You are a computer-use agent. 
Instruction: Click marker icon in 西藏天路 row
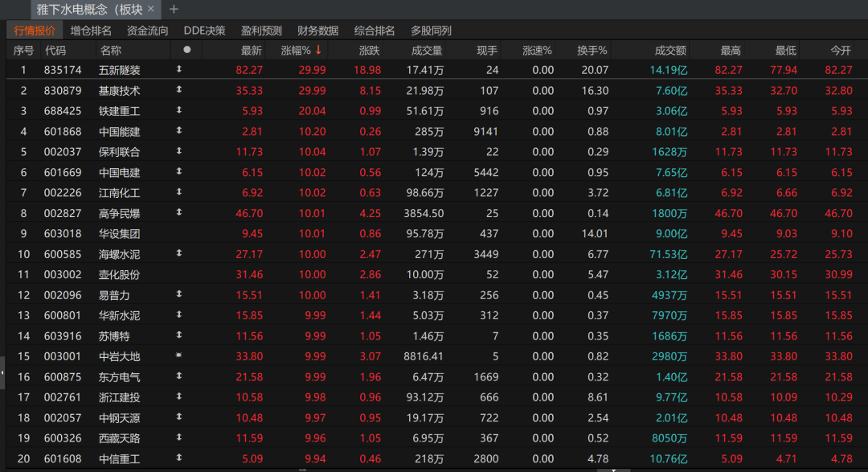tap(178, 437)
